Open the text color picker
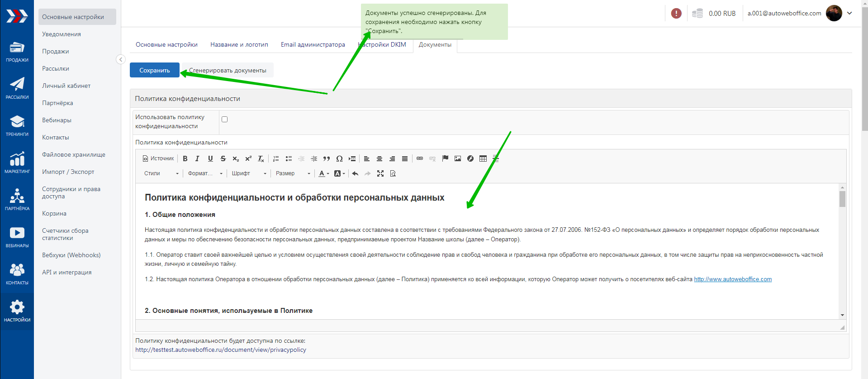The height and width of the screenshot is (379, 868). pyautogui.click(x=323, y=173)
